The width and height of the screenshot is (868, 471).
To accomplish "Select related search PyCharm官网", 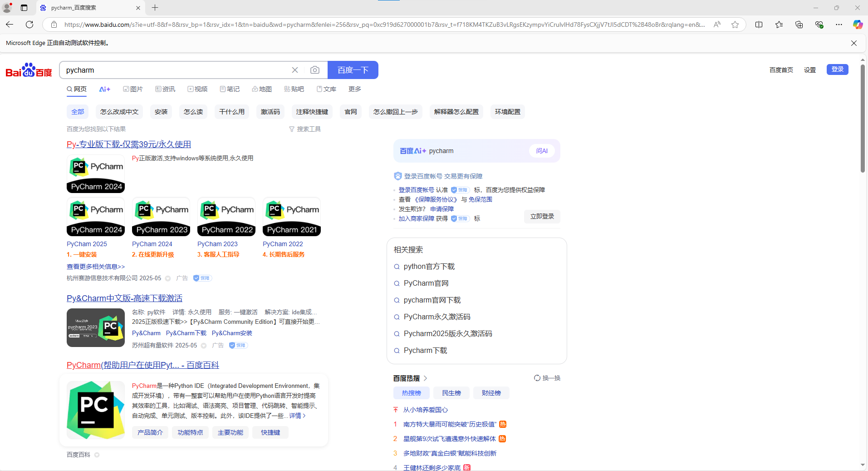I will tap(426, 283).
